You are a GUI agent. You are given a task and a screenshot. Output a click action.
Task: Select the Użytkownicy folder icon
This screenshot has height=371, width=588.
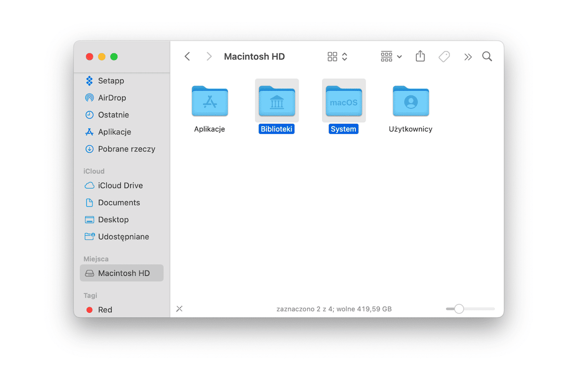[411, 101]
